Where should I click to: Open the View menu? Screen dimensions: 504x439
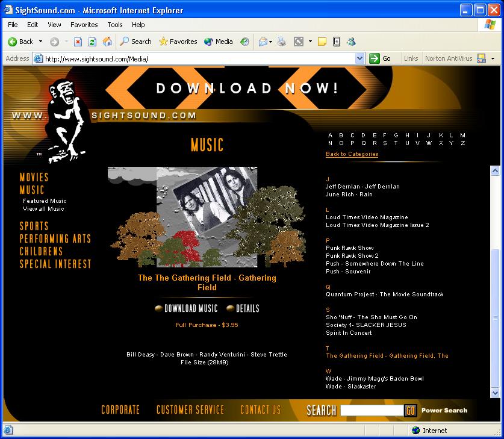point(54,25)
